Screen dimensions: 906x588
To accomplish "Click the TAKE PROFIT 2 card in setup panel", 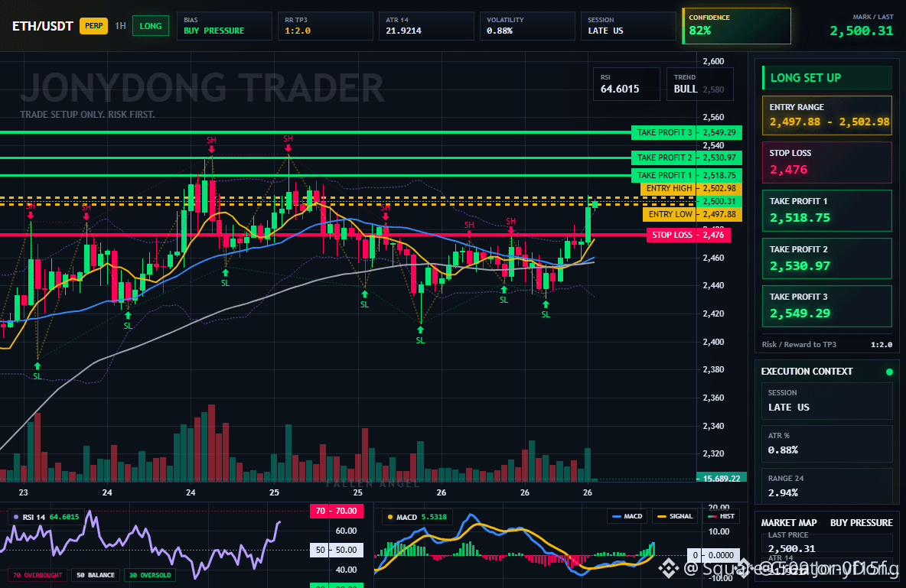I will [827, 258].
